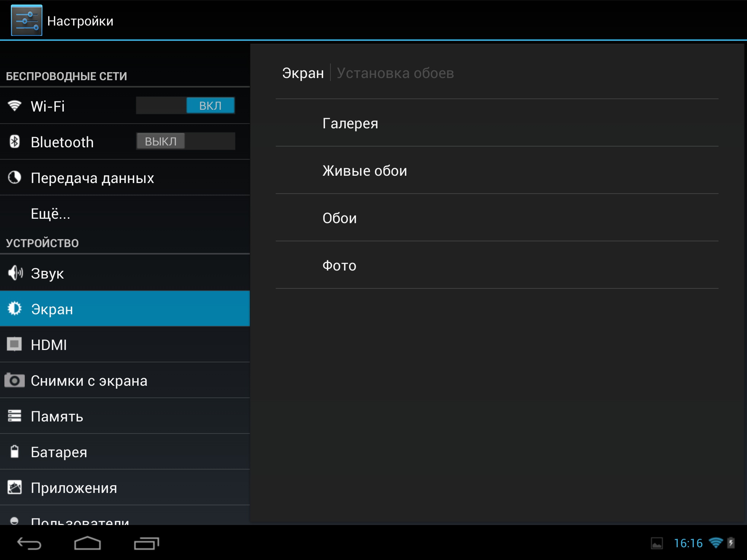
Task: Open the Память settings section
Action: point(57,416)
